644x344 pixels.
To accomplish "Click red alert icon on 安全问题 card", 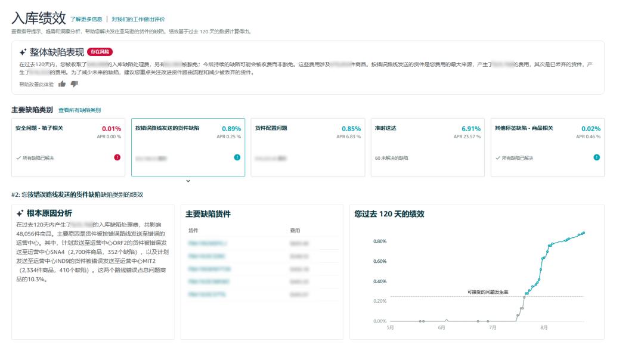I will pyautogui.click(x=117, y=157).
